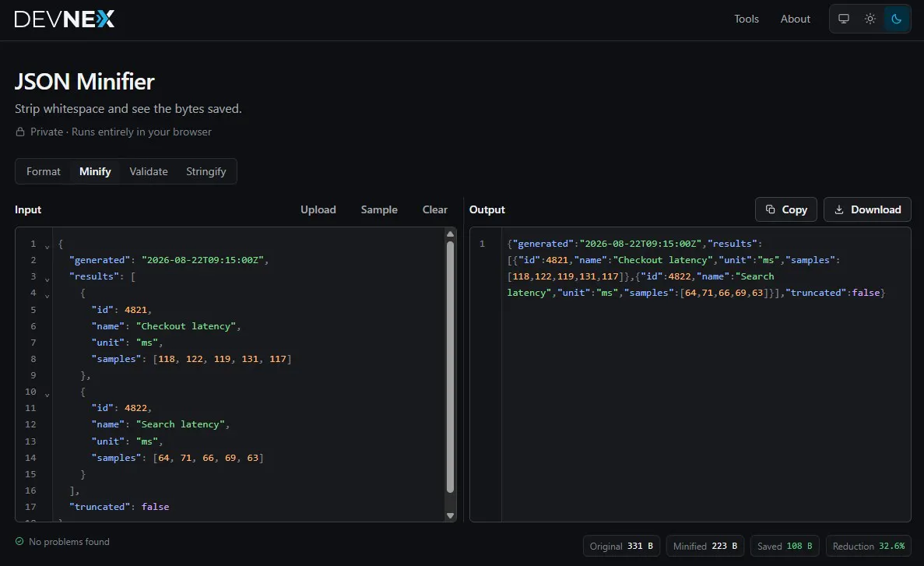Click the "unit": "ms" on line 7
Image resolution: width=924 pixels, height=566 pixels.
[127, 343]
